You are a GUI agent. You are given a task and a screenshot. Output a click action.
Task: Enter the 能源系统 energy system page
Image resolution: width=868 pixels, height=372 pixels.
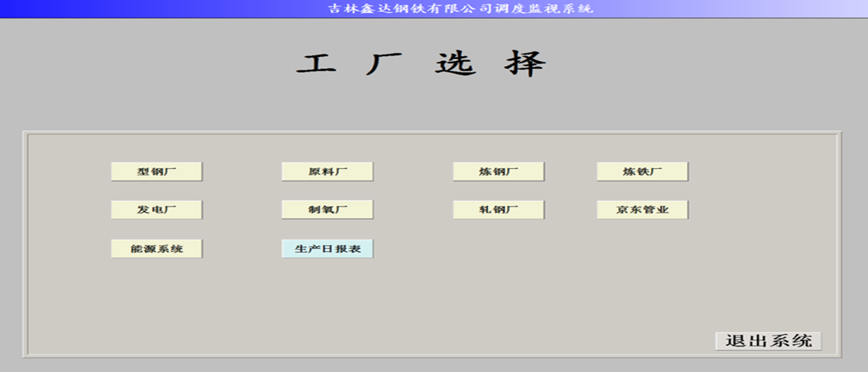[x=156, y=249]
